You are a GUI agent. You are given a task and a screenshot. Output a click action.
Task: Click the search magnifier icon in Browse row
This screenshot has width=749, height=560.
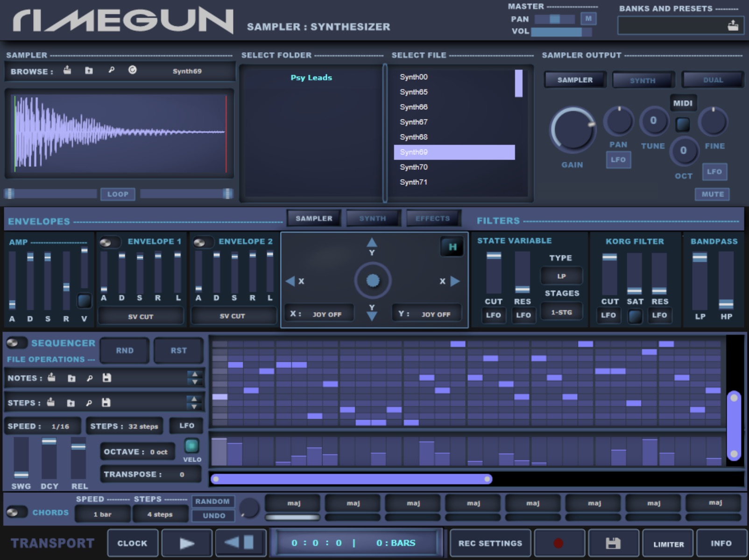[x=111, y=70]
